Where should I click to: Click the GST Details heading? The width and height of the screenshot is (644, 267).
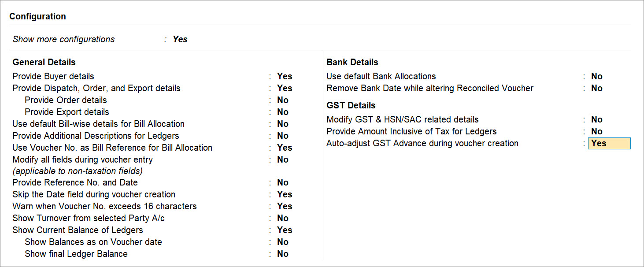[351, 105]
